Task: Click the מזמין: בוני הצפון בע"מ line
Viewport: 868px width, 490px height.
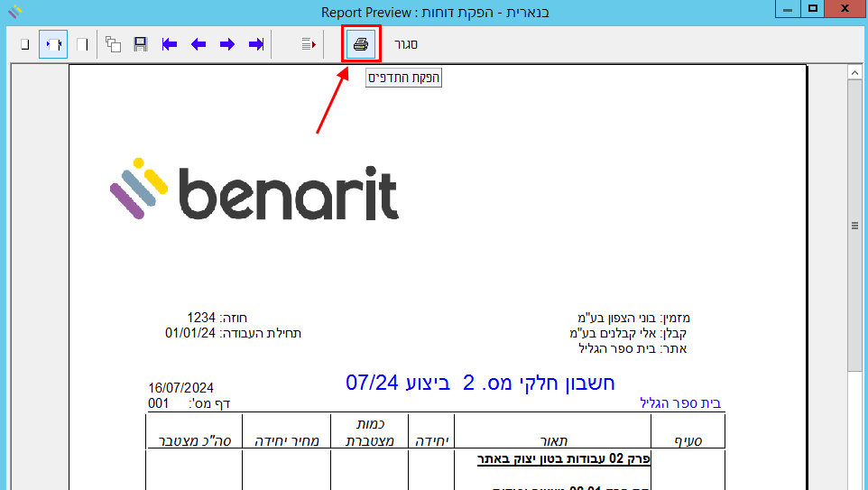Action: click(633, 318)
